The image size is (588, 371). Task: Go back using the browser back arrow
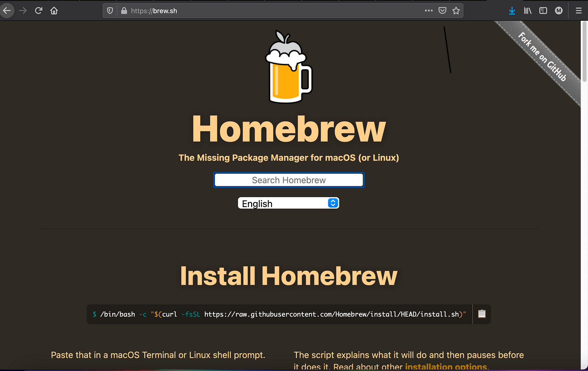pos(7,11)
